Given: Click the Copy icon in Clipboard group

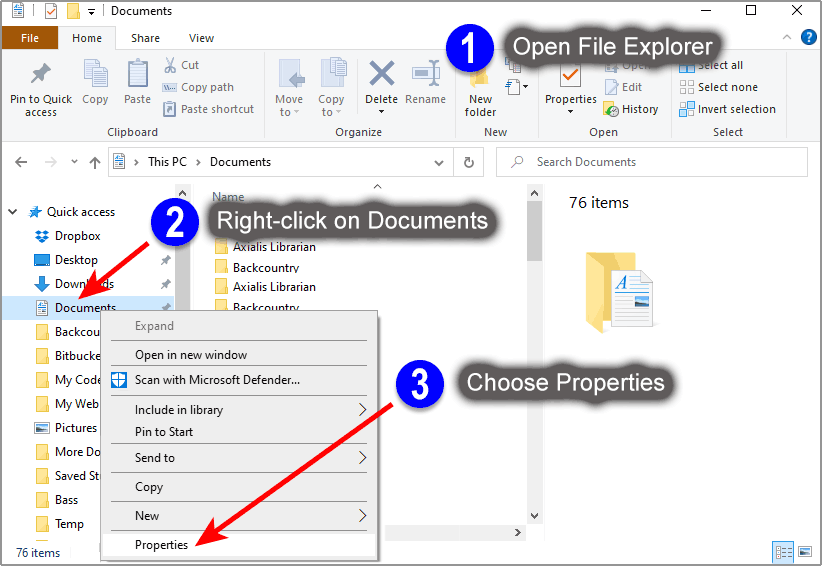Looking at the screenshot, I should [95, 73].
